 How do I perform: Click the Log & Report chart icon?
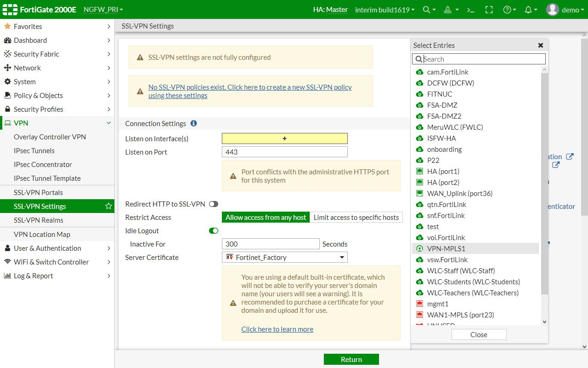tap(7, 276)
